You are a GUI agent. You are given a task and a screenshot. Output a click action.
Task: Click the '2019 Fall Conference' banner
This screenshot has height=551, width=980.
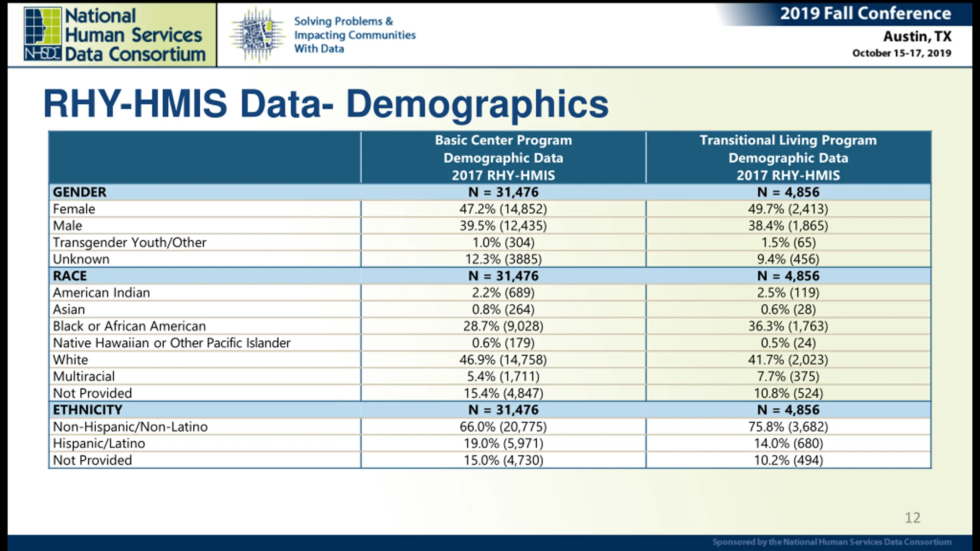pos(866,14)
